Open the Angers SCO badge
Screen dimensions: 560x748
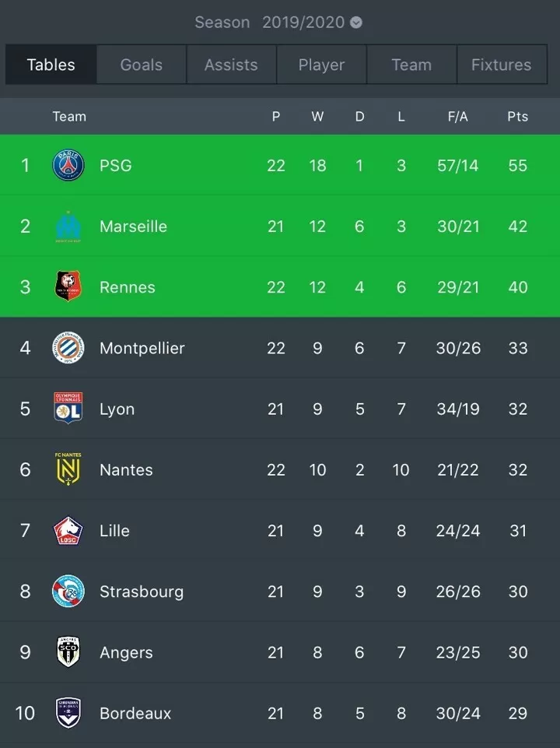pyautogui.click(x=68, y=652)
